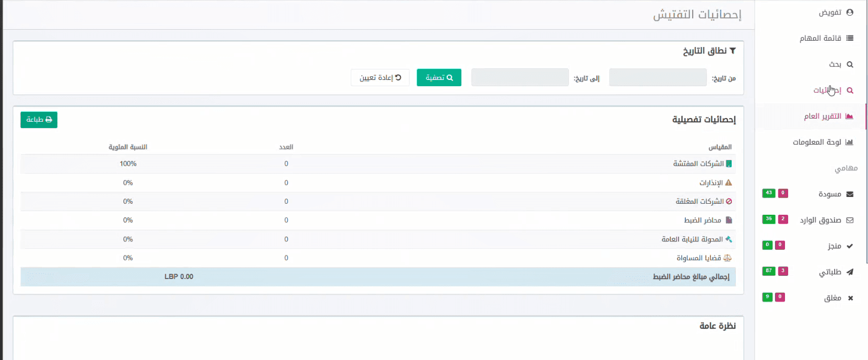Click the مهامي section label in sidebar
868x360 pixels.
coord(846,168)
